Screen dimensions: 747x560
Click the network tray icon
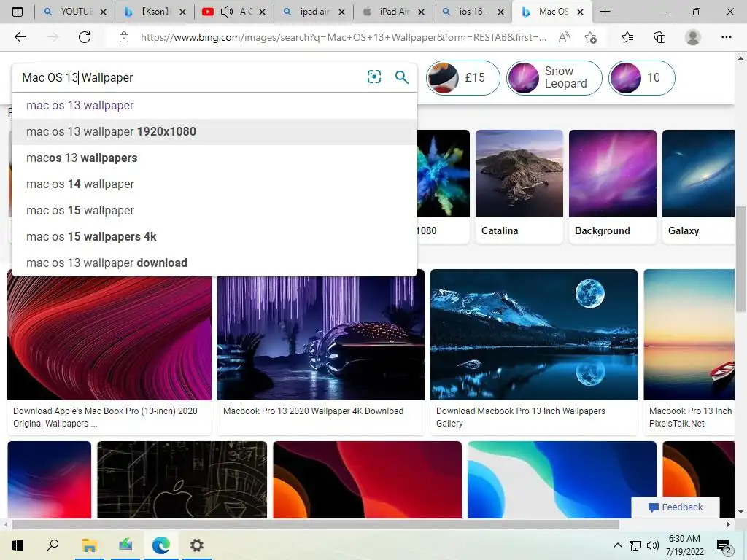pyautogui.click(x=635, y=545)
